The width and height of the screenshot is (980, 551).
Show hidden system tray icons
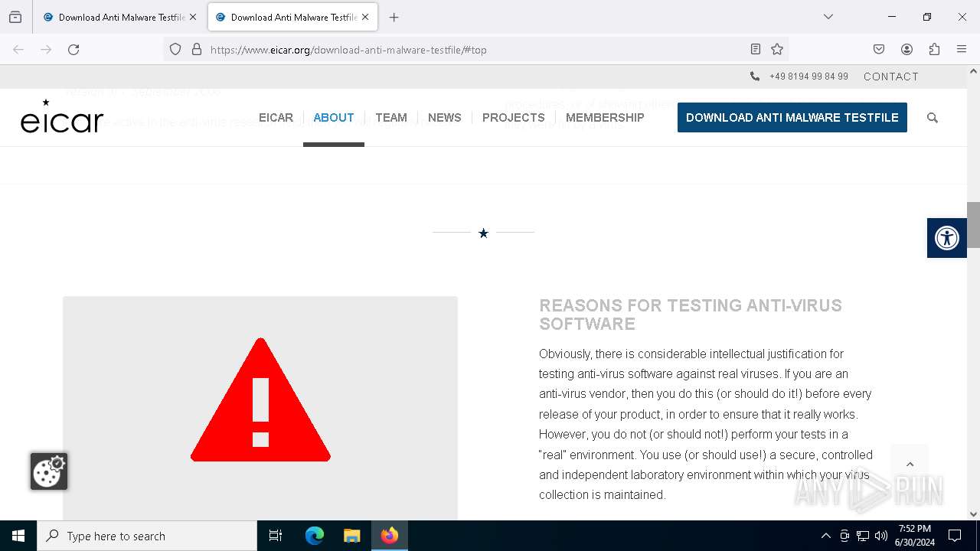point(825,536)
